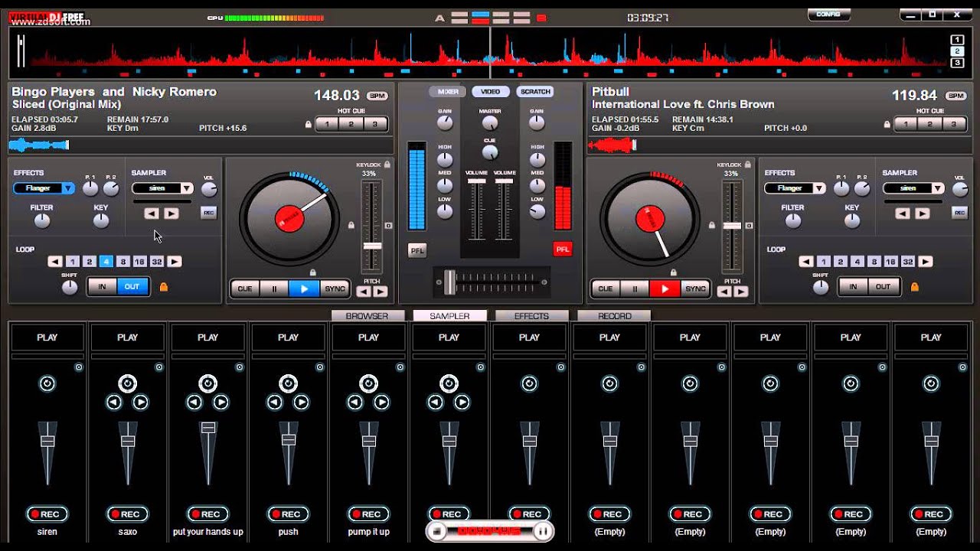Click right deck sampler REC button

coord(959,213)
